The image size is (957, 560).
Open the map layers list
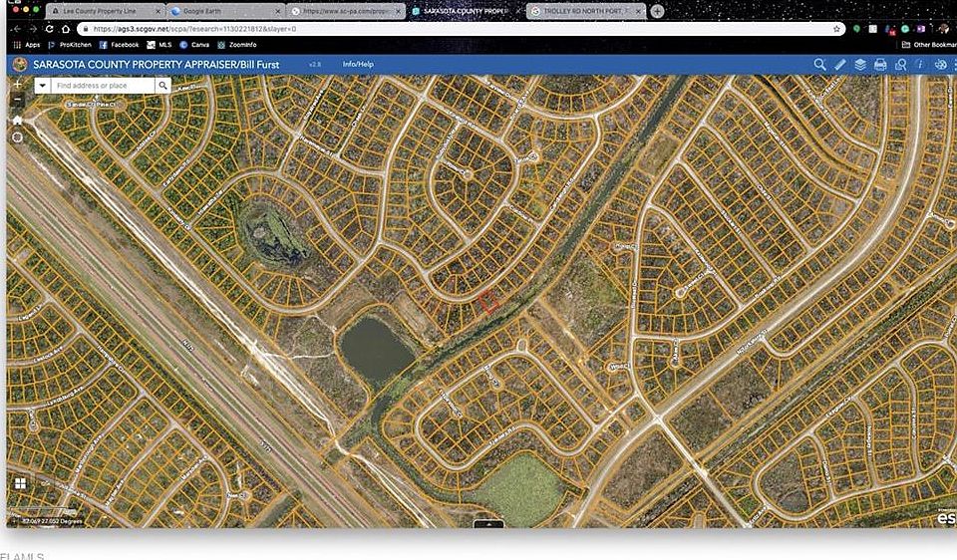tap(860, 65)
